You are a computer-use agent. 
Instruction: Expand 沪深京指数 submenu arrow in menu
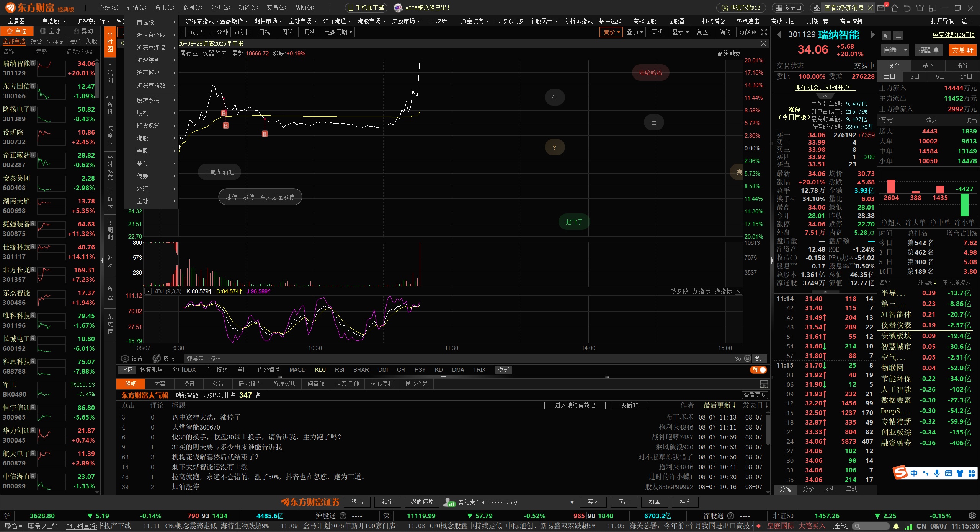tap(175, 86)
